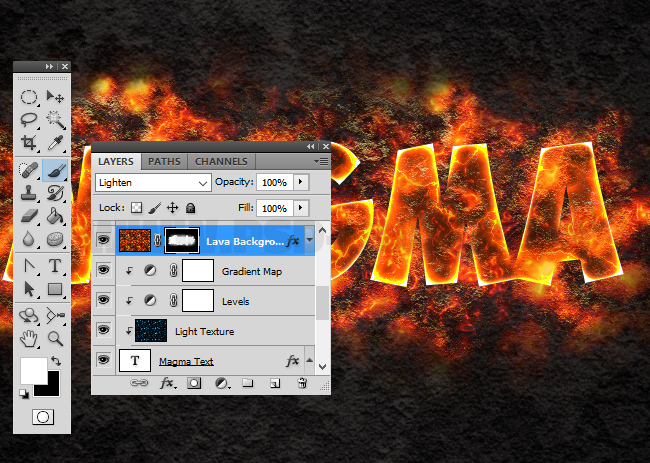Select the Type tool

click(55, 266)
